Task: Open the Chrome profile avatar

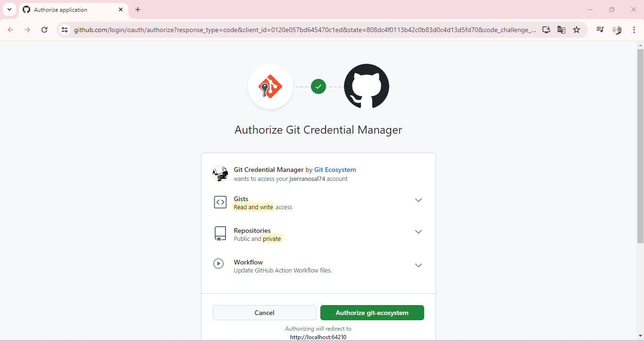Action: pos(617,30)
